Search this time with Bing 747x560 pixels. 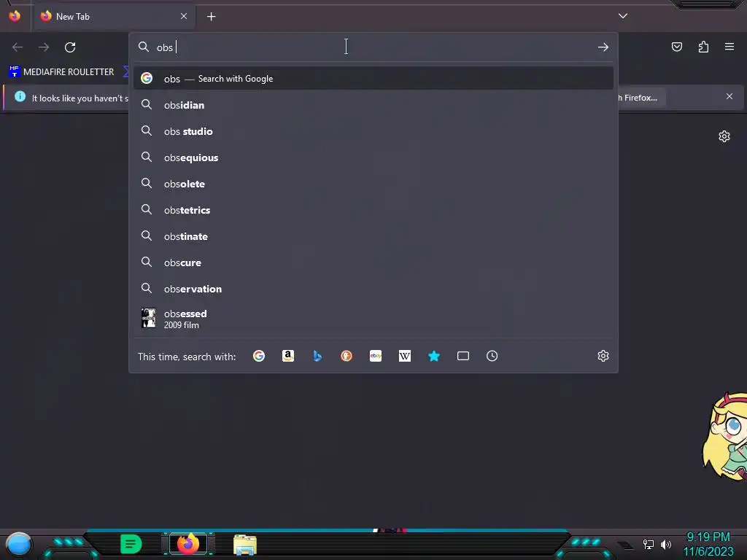(x=317, y=356)
